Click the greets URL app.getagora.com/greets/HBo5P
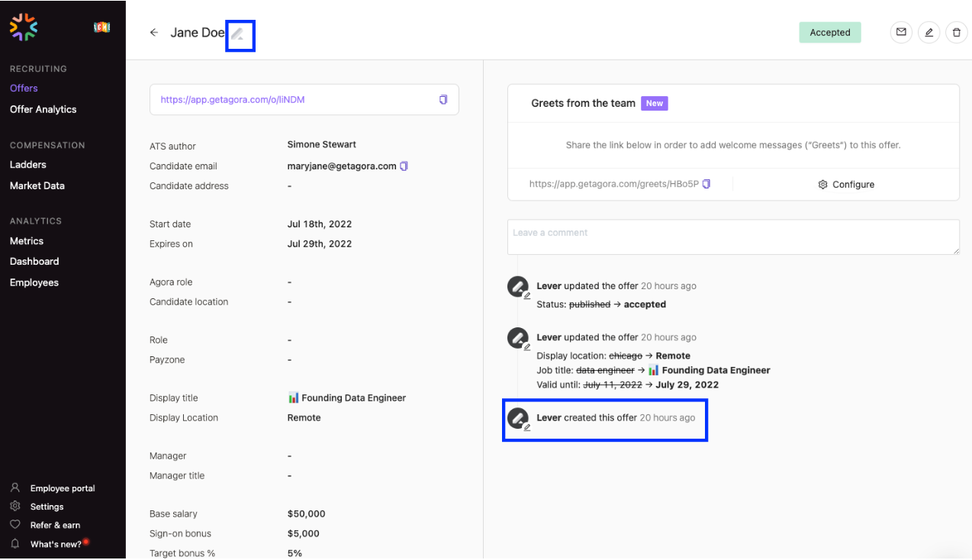This screenshot has height=560, width=972. [614, 184]
